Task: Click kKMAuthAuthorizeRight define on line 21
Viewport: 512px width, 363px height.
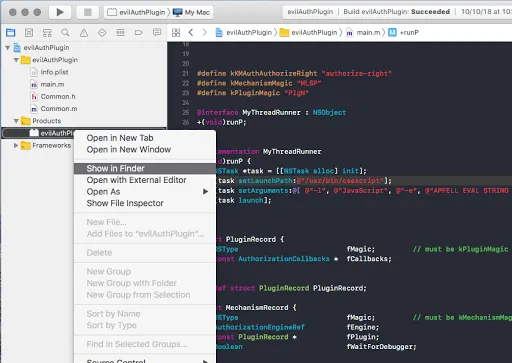Action: coord(274,73)
